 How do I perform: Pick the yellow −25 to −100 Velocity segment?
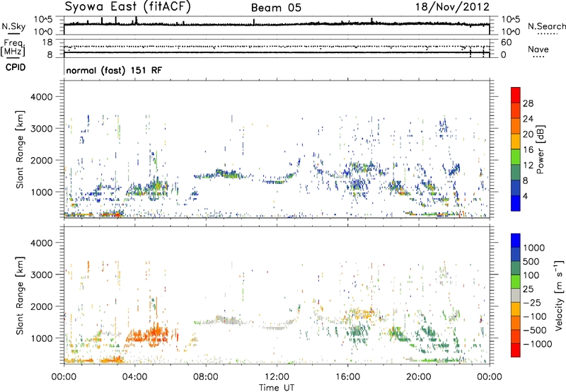[x=516, y=309]
